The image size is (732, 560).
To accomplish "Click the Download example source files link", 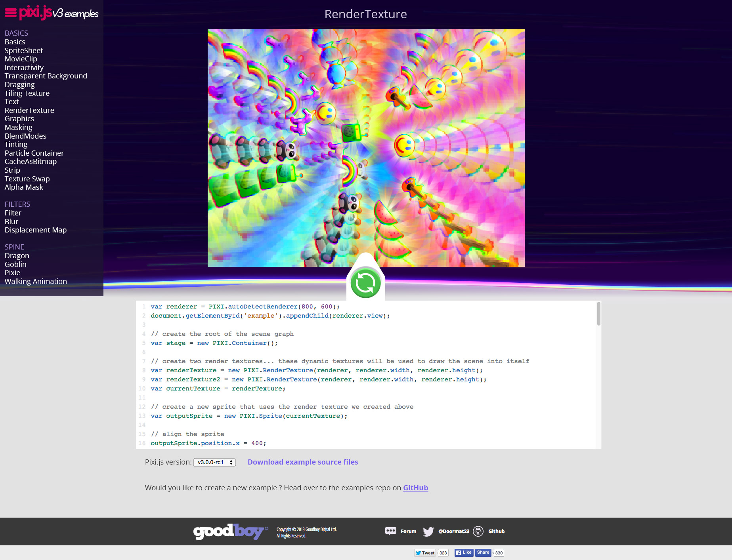I will (302, 462).
